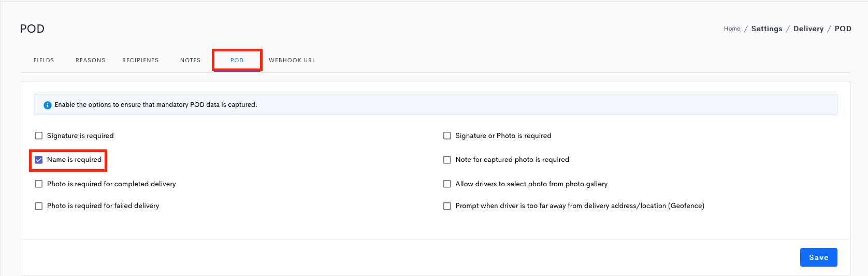Navigate to Delivery in breadcrumb

tap(808, 29)
